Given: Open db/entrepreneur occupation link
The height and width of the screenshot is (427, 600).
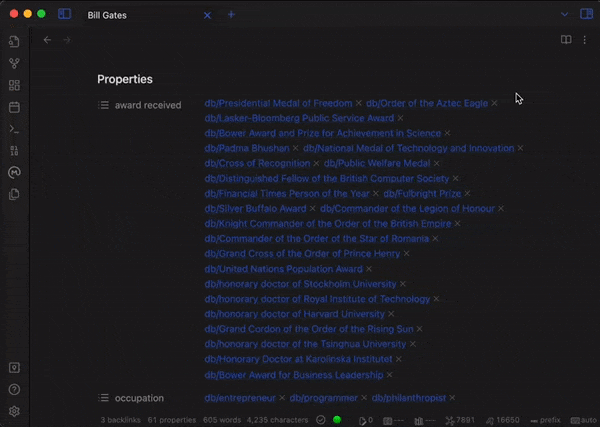Looking at the screenshot, I should 240,398.
